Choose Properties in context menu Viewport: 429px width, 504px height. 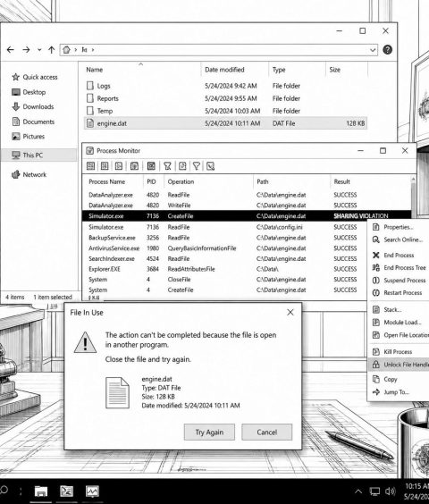(x=399, y=227)
